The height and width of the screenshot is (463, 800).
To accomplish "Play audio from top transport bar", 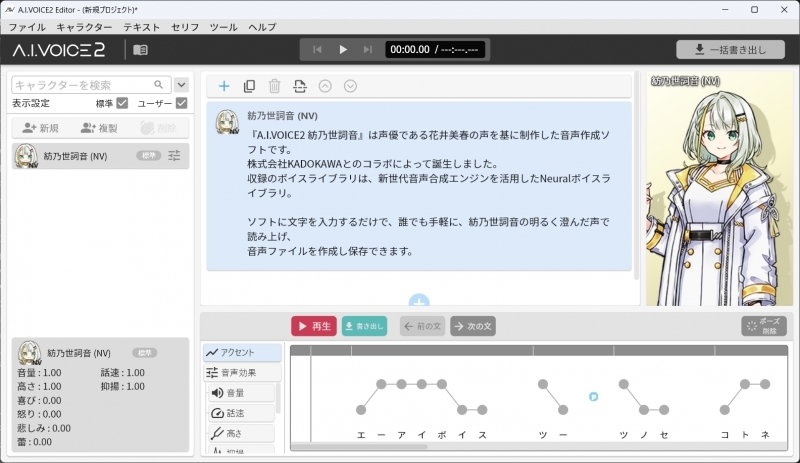I will [343, 50].
